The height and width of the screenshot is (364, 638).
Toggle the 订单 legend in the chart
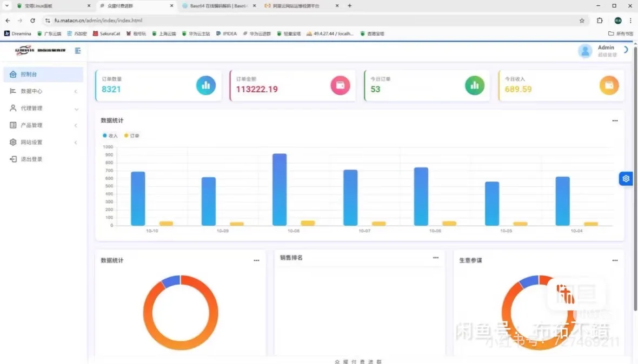131,136
